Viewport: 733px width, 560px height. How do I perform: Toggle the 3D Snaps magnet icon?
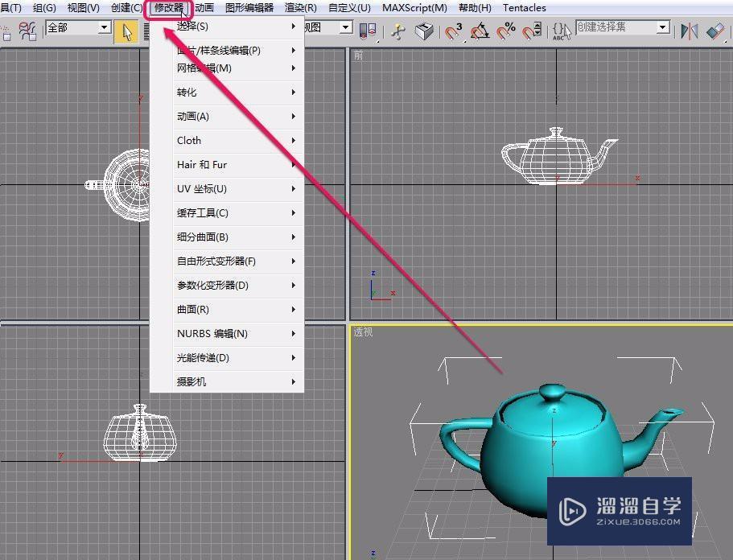(x=453, y=31)
